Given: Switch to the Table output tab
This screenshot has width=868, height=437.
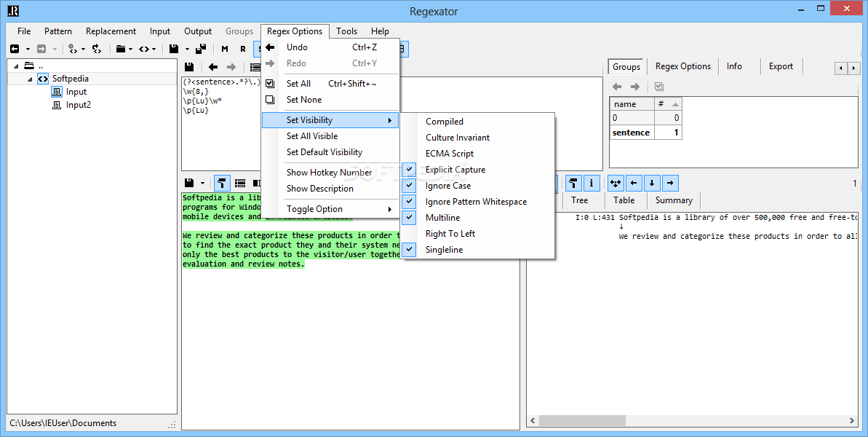Looking at the screenshot, I should tap(624, 200).
